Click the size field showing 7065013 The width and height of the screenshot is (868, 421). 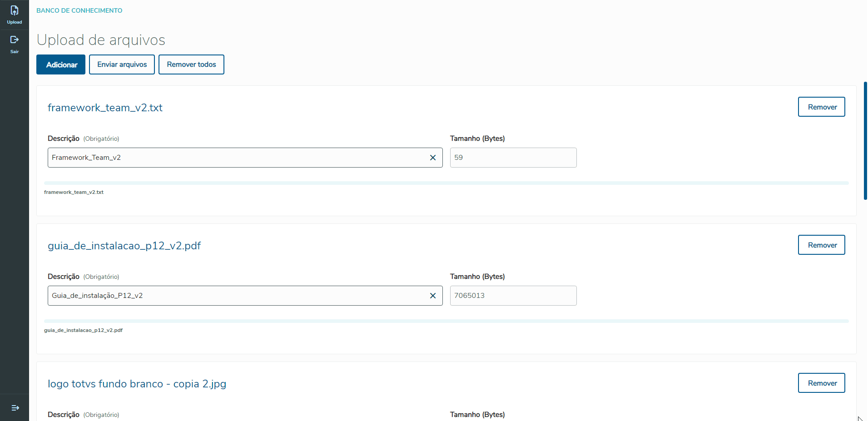pyautogui.click(x=513, y=296)
